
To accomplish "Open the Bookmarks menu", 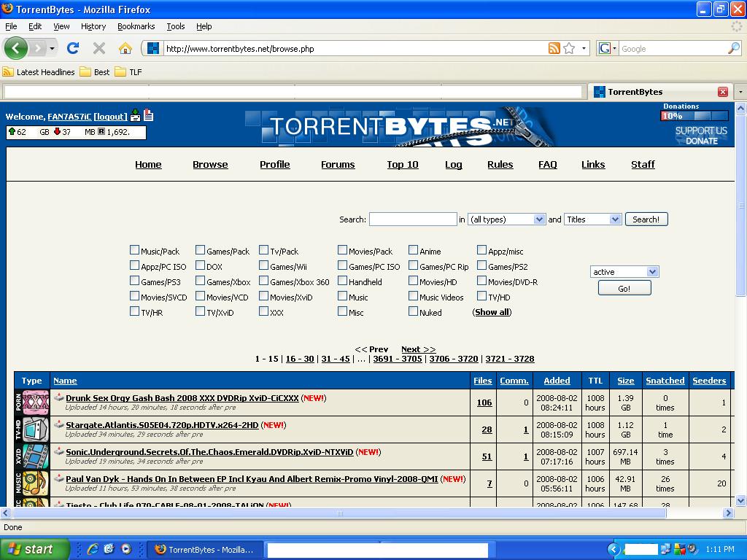I will click(136, 26).
